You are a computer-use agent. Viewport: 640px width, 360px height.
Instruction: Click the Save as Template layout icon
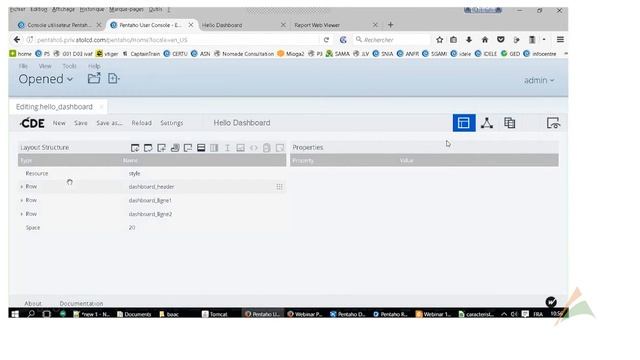tap(135, 148)
